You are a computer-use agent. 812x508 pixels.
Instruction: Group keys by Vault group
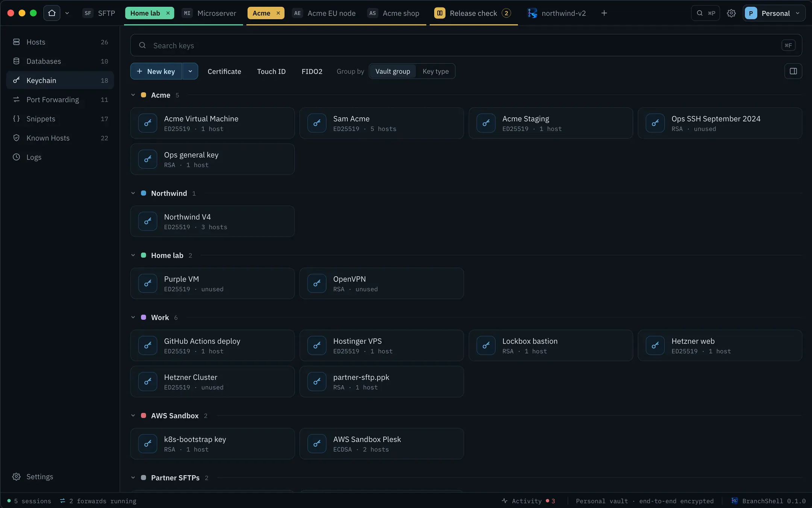click(x=392, y=71)
